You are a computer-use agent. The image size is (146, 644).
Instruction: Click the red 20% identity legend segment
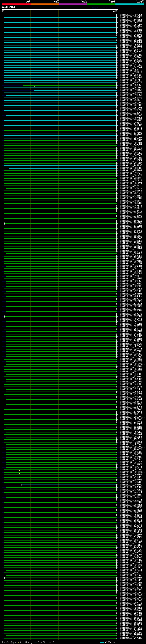click(16, 4)
